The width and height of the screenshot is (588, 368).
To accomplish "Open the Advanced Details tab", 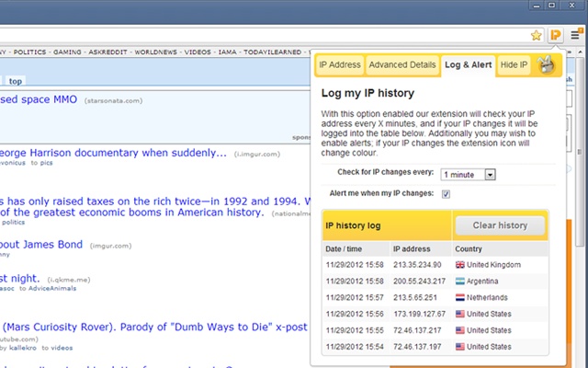I will [402, 65].
